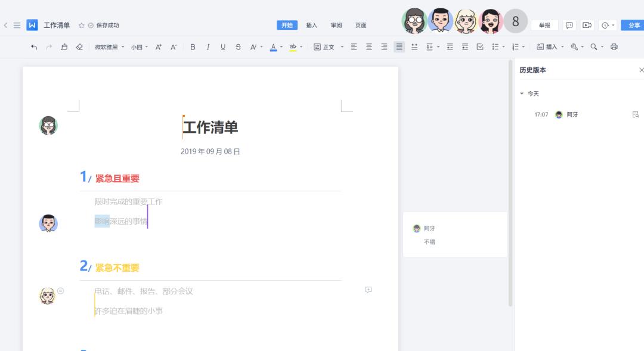Image resolution: width=644 pixels, height=351 pixels.
Task: Toggle italic formatting
Action: coord(208,48)
